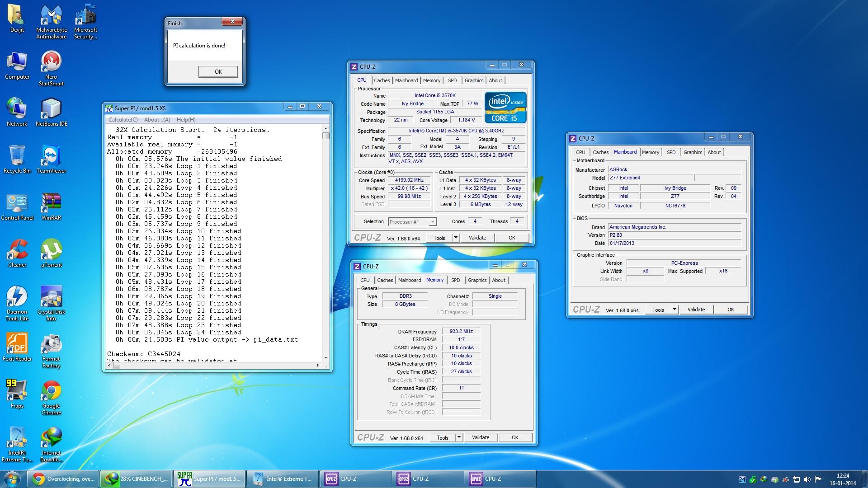Open Daemon Tools Lite desktop icon

coord(17,303)
